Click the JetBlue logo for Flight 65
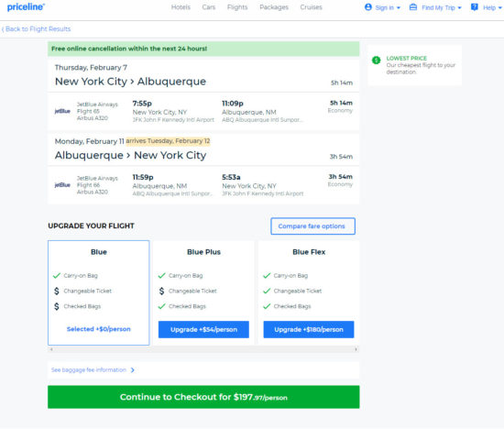 click(x=62, y=111)
